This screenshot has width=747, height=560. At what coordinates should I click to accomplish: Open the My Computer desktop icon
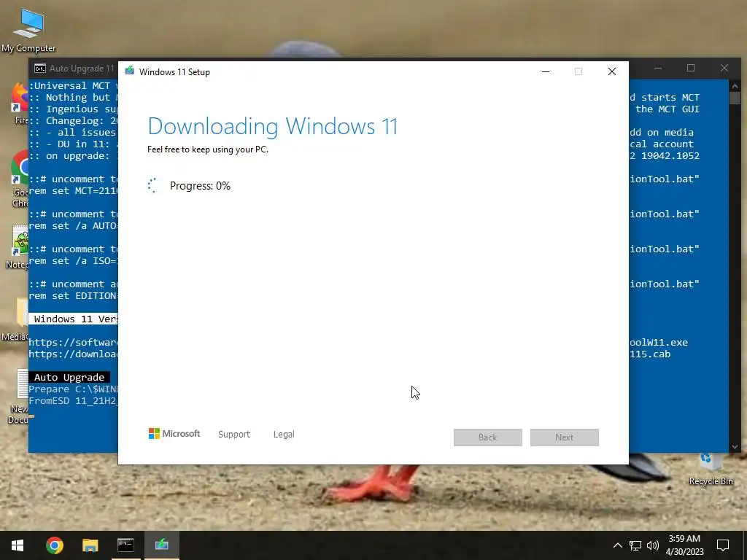pyautogui.click(x=28, y=30)
